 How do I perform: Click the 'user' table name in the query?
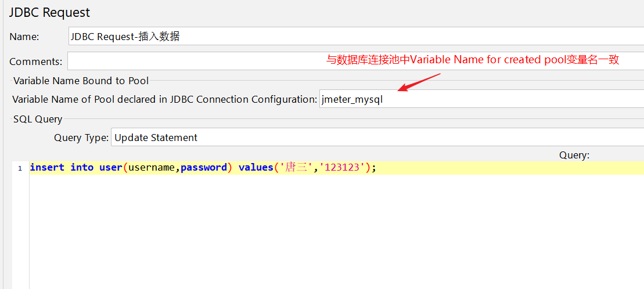click(110, 167)
